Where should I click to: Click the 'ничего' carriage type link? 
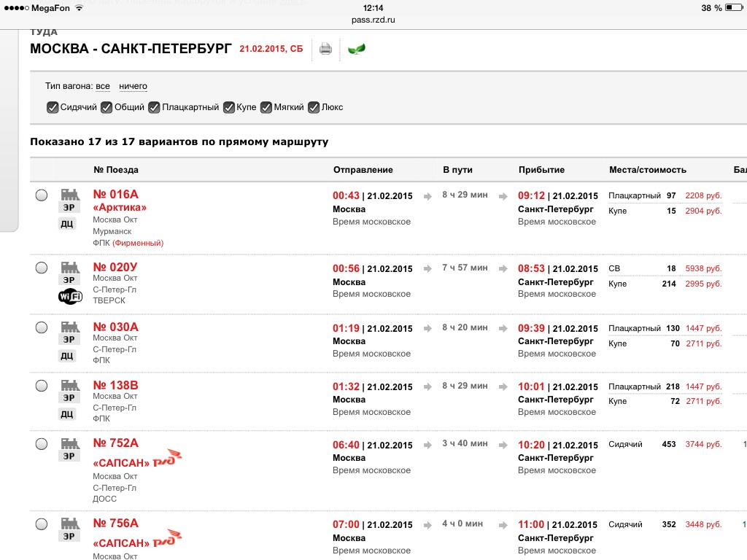[x=133, y=86]
